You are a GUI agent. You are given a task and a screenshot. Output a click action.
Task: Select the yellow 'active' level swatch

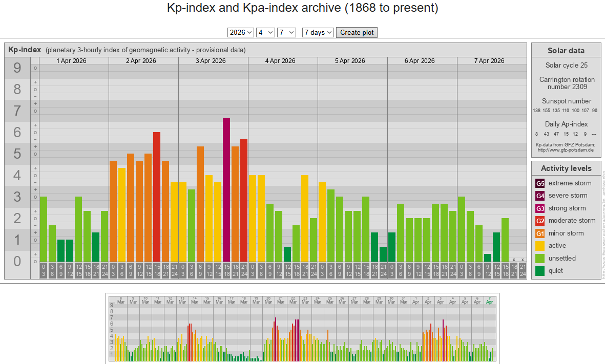540,246
